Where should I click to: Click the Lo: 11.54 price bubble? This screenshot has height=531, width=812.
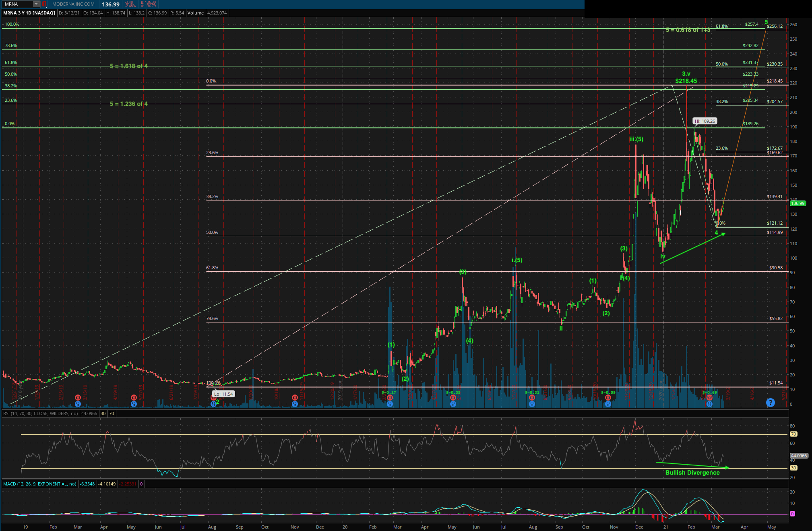[x=223, y=394]
